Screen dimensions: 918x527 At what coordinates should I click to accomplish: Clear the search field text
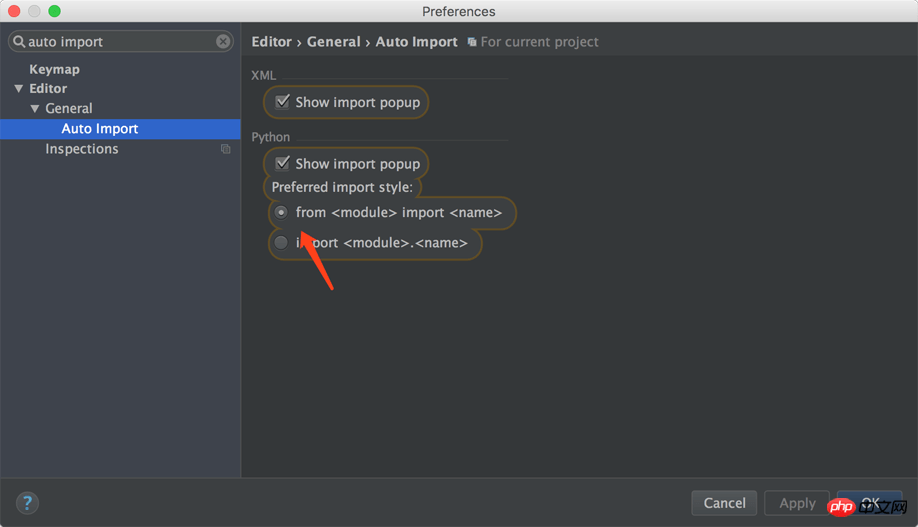click(x=223, y=42)
